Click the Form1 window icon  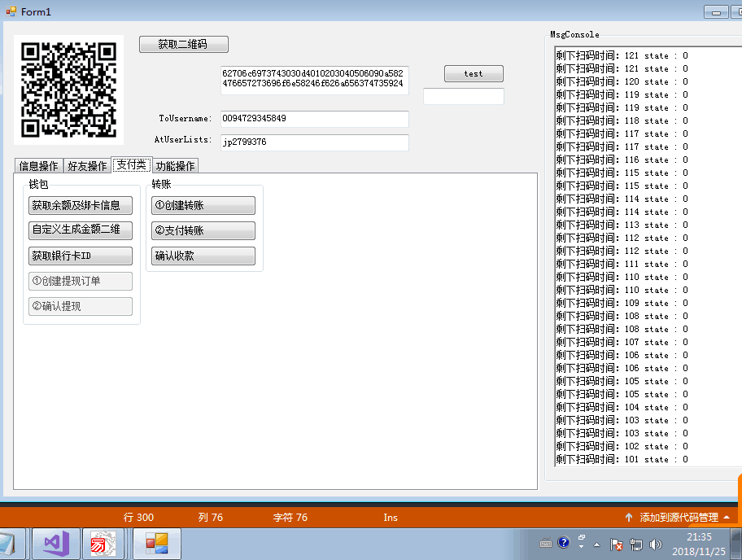(11, 11)
